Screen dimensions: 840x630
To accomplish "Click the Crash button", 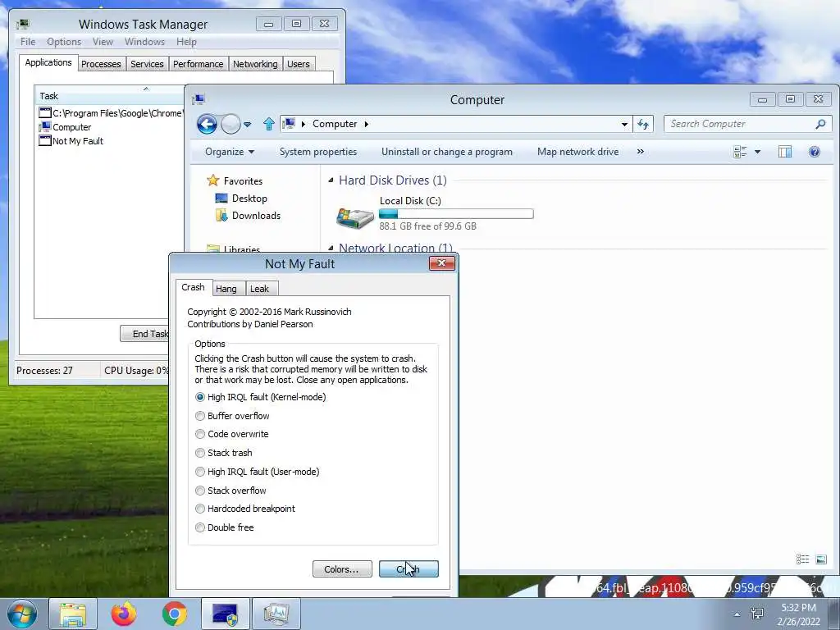I will 409,569.
